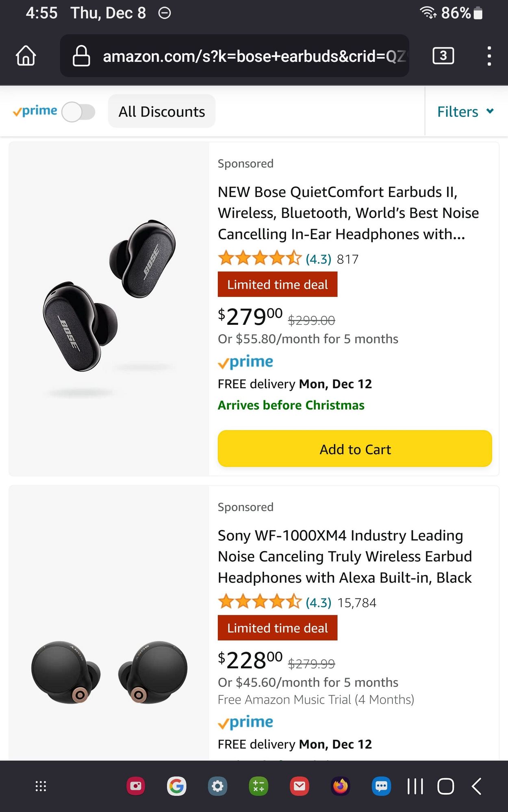Open the Settings gear app

tap(218, 786)
